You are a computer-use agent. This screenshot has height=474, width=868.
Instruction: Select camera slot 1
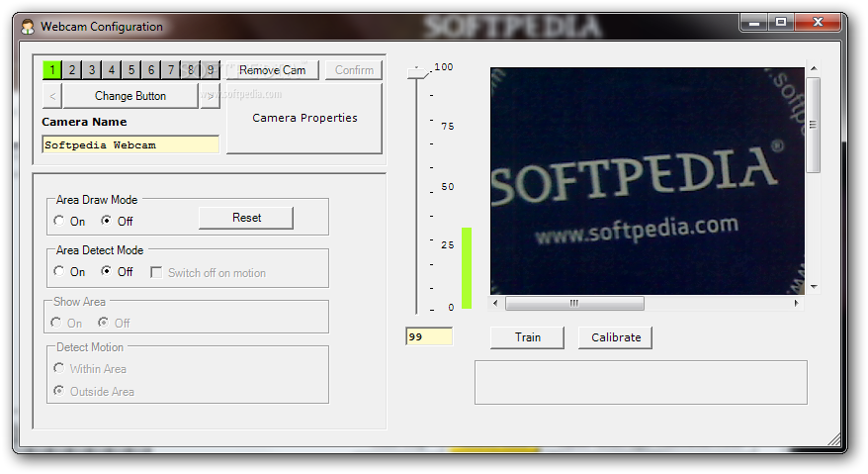pyautogui.click(x=52, y=70)
